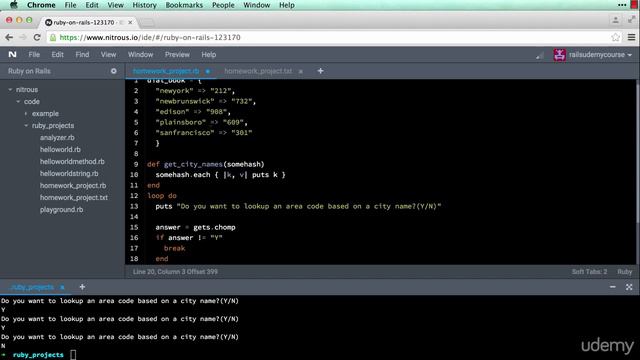The width and height of the screenshot is (640, 360).
Task: Switch to homework_project.rb editor tab
Action: point(166,71)
